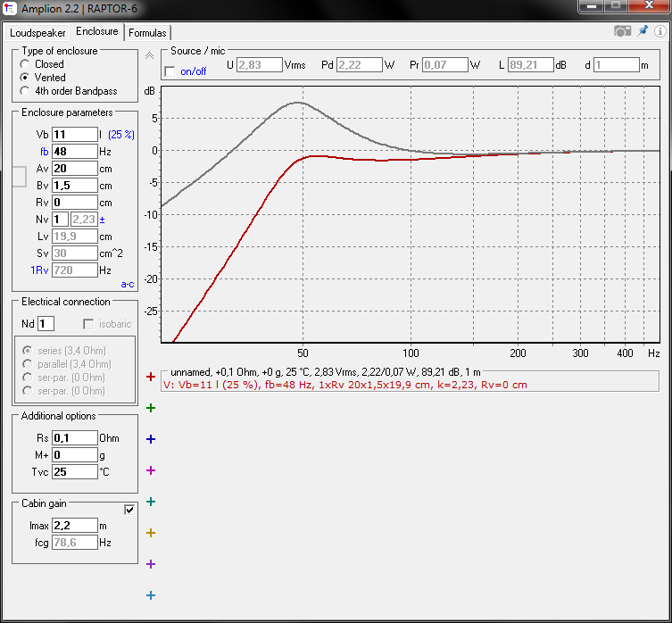This screenshot has width=672, height=623.
Task: Click the blue (25 %) link
Action: [121, 135]
